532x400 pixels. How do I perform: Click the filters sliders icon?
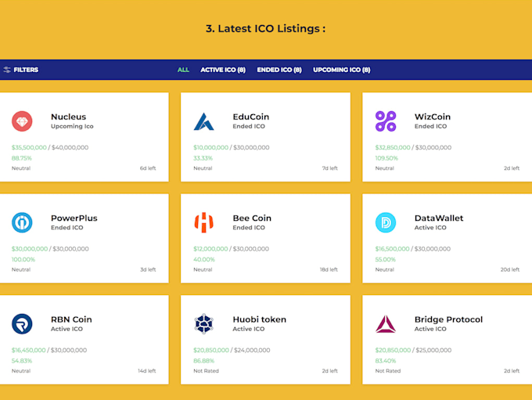coord(7,70)
